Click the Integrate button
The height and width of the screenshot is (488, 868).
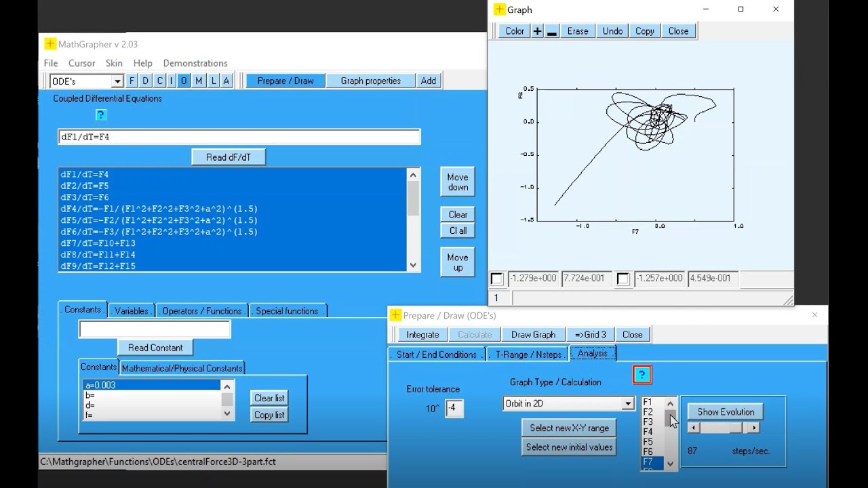pos(422,335)
